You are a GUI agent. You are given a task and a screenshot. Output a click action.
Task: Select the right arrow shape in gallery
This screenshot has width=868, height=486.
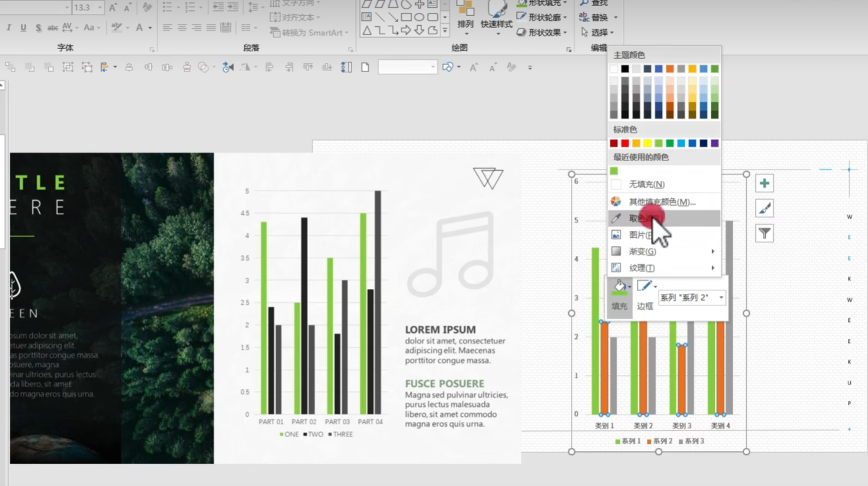tap(406, 30)
